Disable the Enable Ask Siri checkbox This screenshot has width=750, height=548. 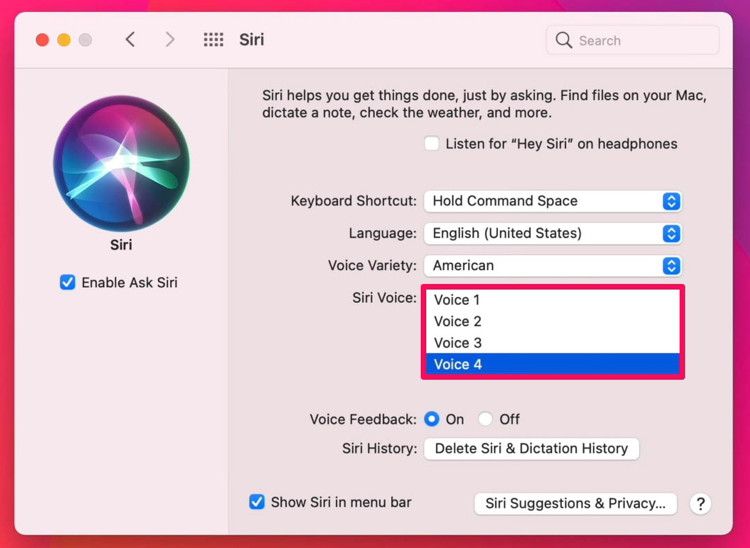[x=67, y=282]
